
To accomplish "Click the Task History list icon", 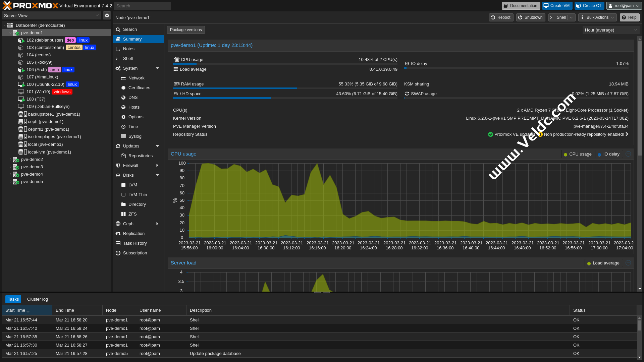I will 118,243.
